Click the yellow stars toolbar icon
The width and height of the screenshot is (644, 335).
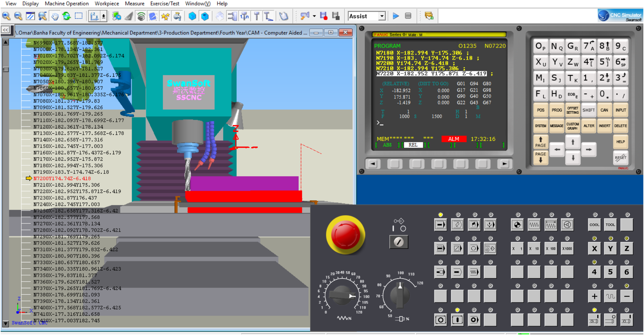pyautogui.click(x=165, y=16)
